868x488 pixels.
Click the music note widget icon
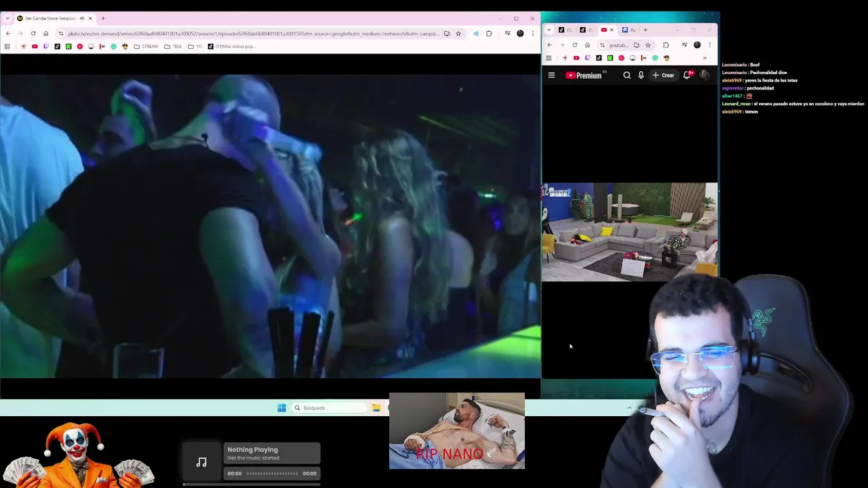tap(201, 462)
